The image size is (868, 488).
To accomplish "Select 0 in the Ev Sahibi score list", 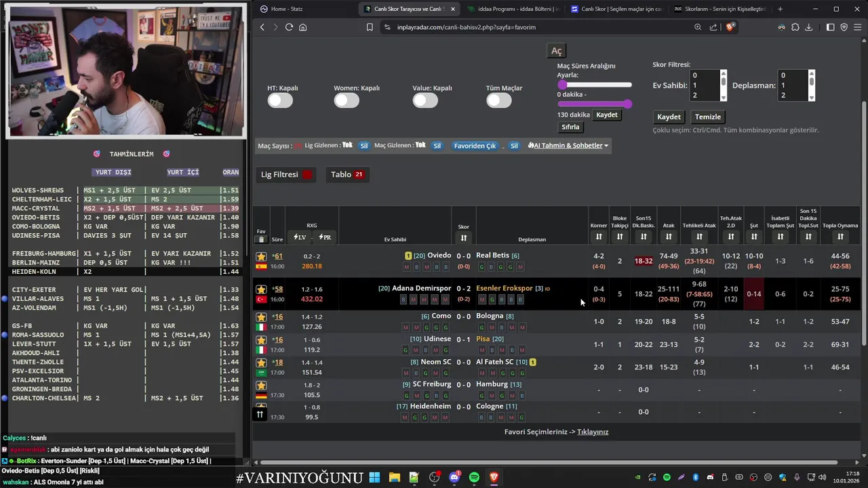I will tap(705, 76).
